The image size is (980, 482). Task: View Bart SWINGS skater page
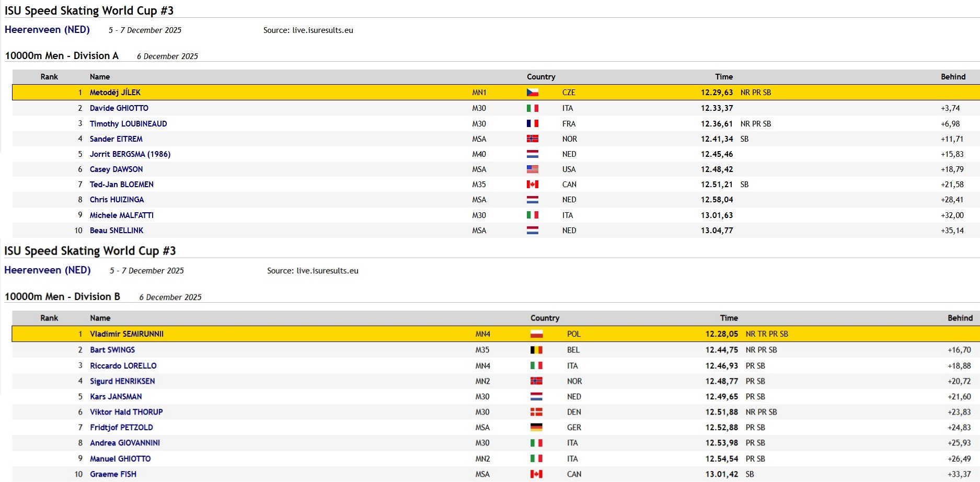(x=112, y=350)
